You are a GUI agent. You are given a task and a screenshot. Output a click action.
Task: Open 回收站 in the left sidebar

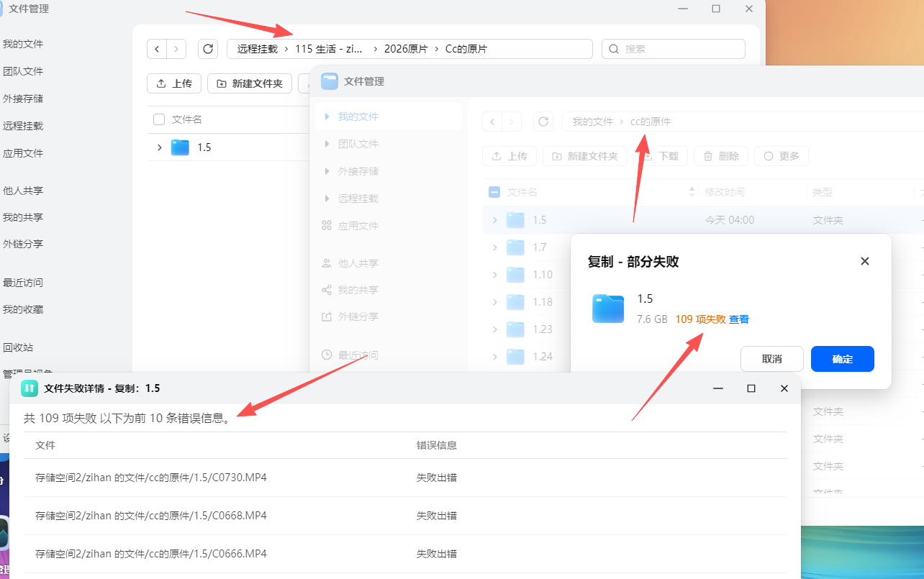pos(18,347)
